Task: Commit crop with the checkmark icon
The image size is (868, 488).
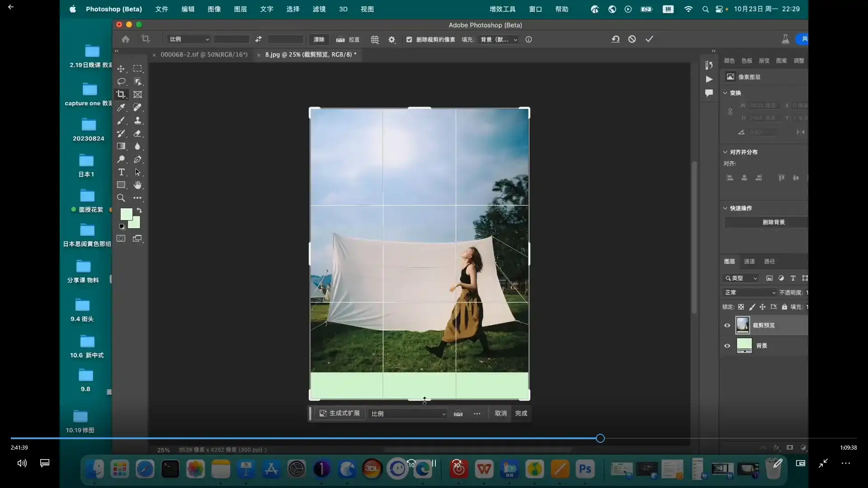Action: (649, 39)
